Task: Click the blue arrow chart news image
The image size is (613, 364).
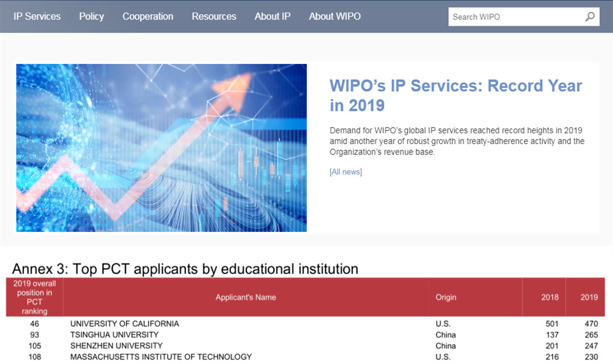Action: coord(161,148)
